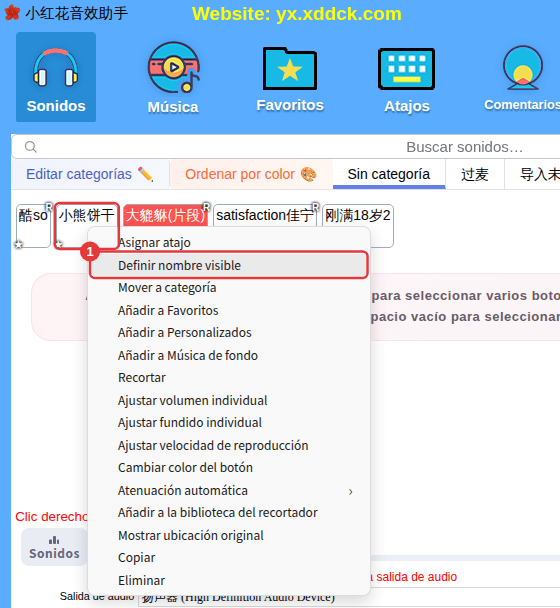The image size is (560, 608).
Task: Select Añadir a Personalizados
Action: [x=229, y=333]
